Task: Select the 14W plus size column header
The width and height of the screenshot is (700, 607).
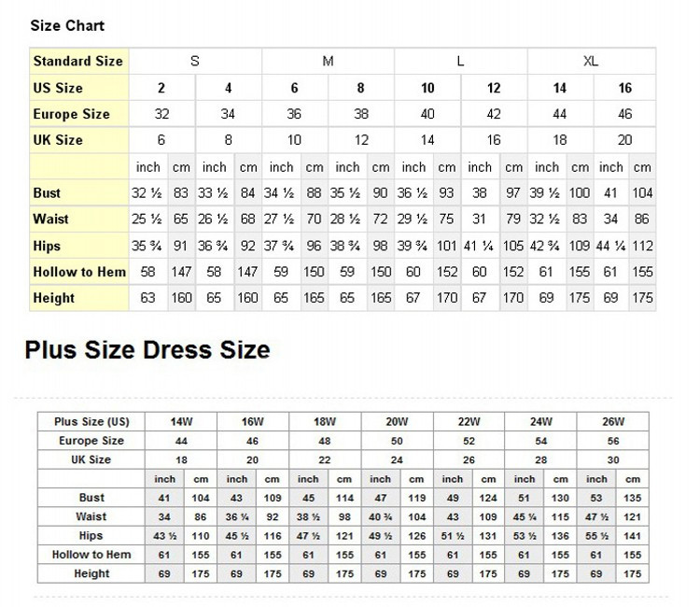Action: point(180,421)
